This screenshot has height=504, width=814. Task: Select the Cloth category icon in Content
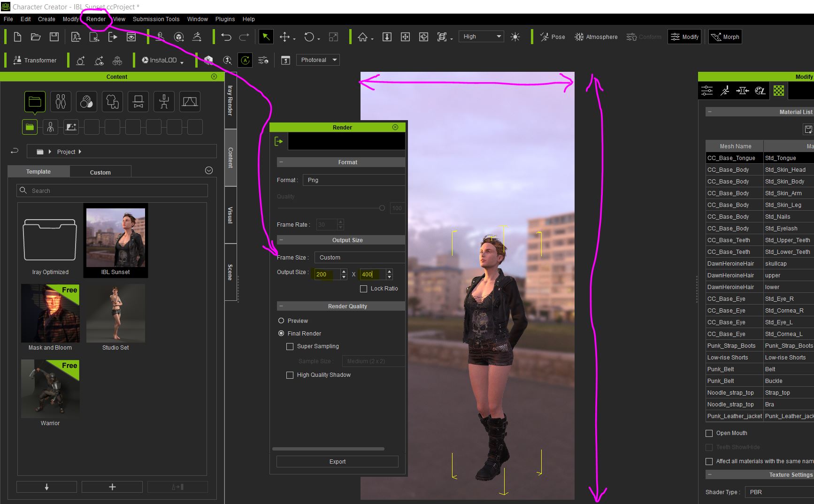pyautogui.click(x=112, y=101)
